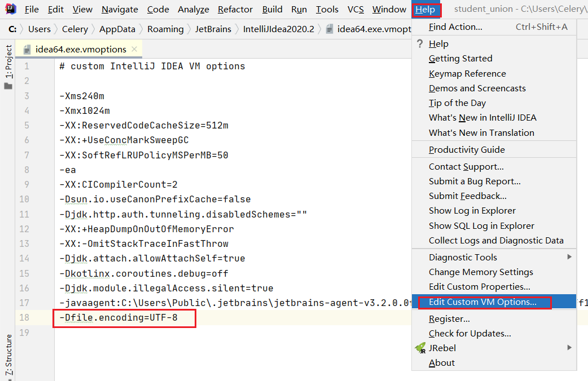Select Submit Feedback menu item

coord(494,196)
